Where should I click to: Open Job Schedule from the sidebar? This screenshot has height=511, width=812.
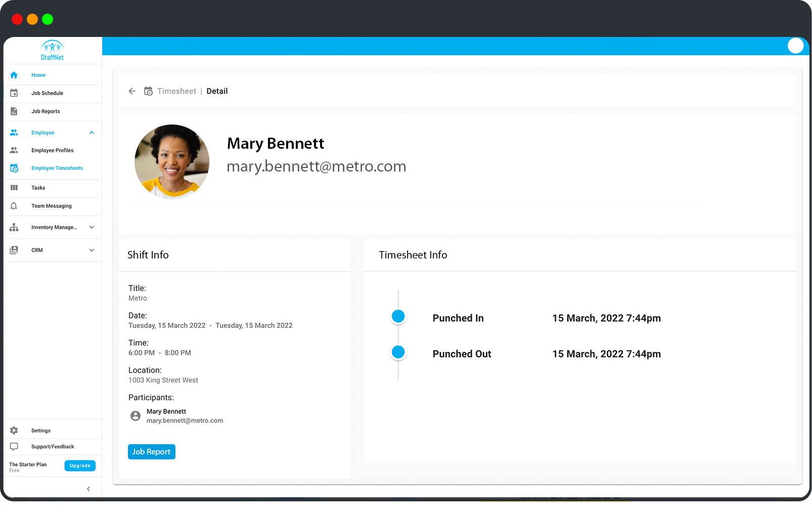pyautogui.click(x=47, y=93)
